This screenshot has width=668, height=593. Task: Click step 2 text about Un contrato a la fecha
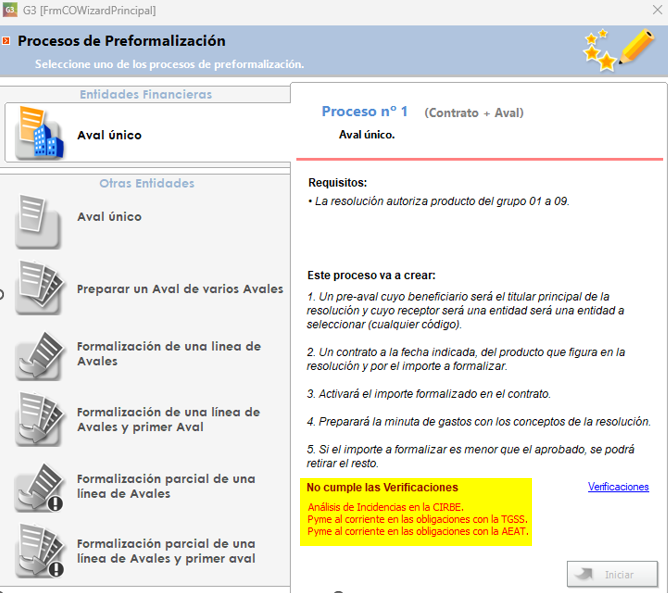466,359
